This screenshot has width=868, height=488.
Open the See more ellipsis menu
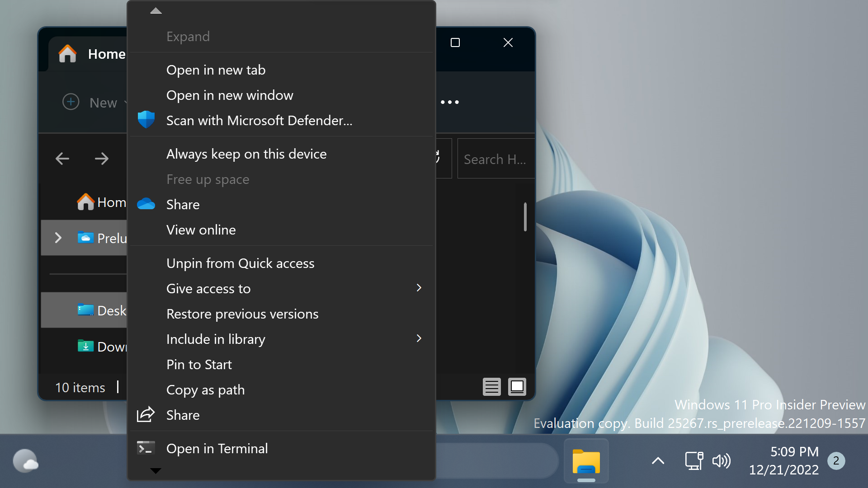point(450,102)
